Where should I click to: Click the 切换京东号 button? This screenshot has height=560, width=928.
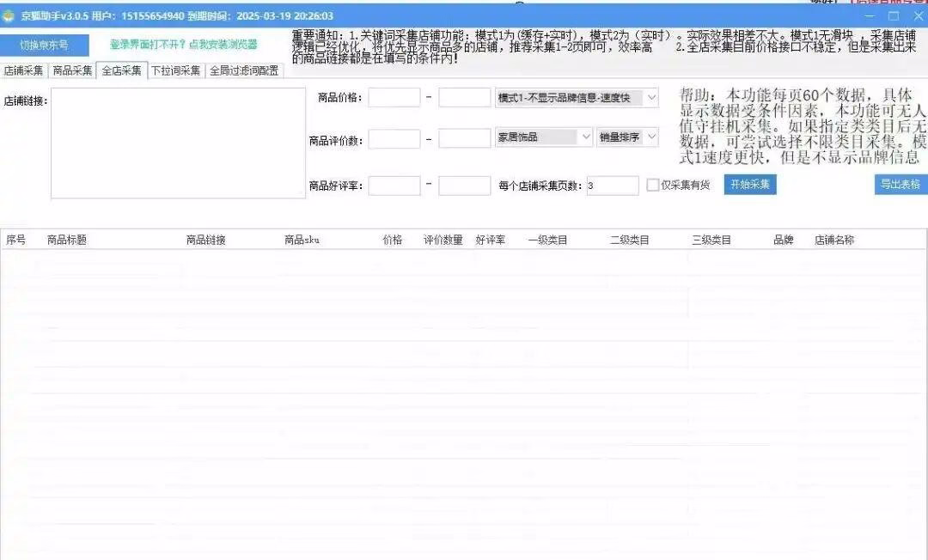coord(44,45)
